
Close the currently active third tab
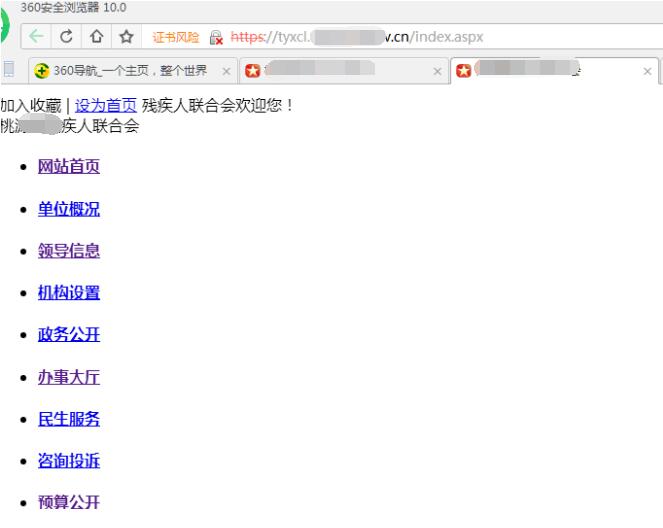pos(647,72)
